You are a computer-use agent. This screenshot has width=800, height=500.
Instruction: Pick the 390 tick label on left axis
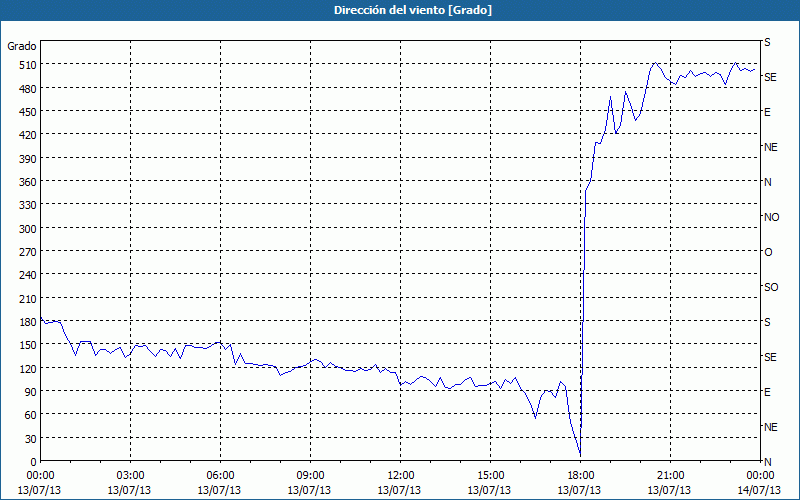28,159
